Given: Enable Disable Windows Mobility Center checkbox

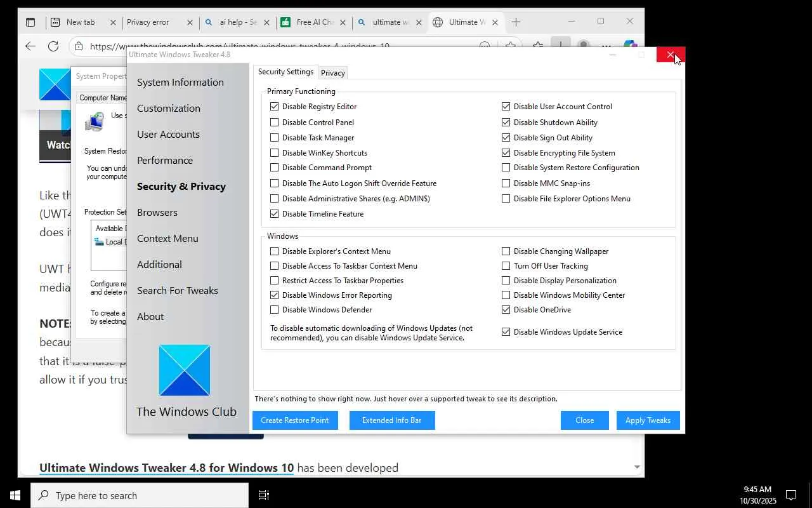Looking at the screenshot, I should [x=506, y=295].
